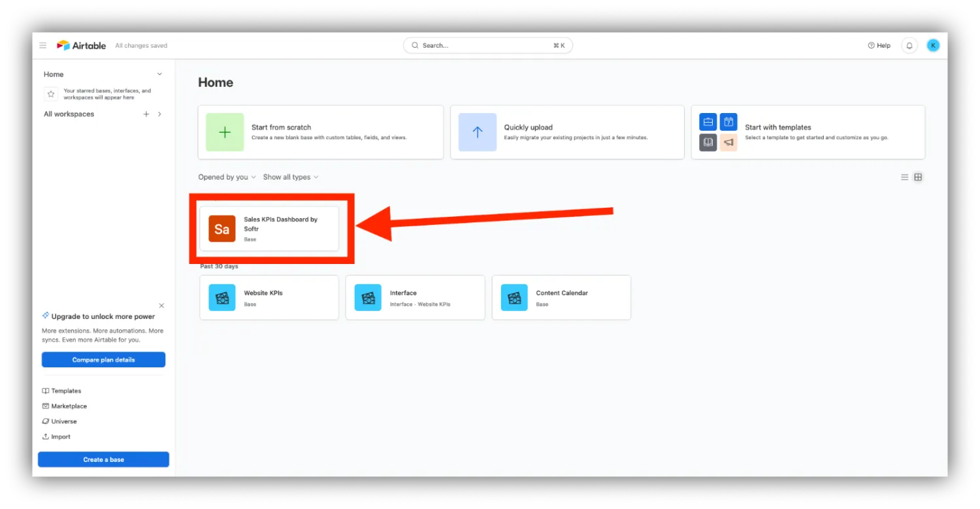
Task: Open Marketplace in the sidebar
Action: tap(65, 406)
